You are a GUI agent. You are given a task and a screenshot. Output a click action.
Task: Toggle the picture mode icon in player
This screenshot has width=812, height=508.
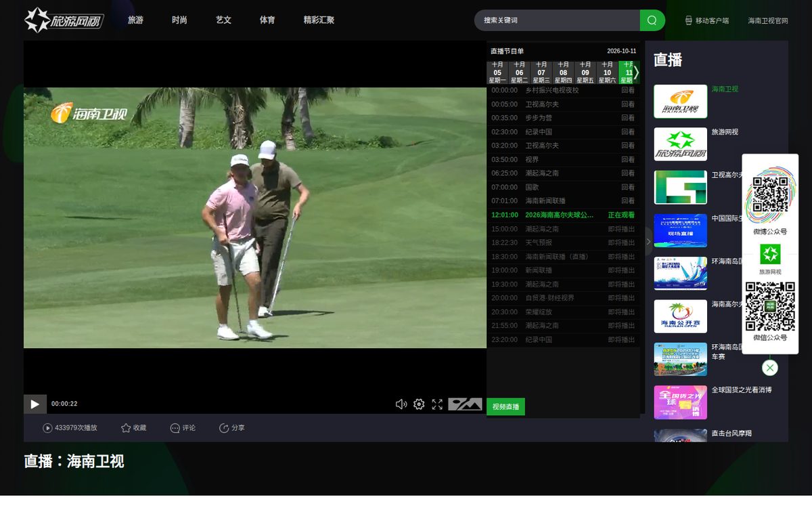click(x=465, y=404)
